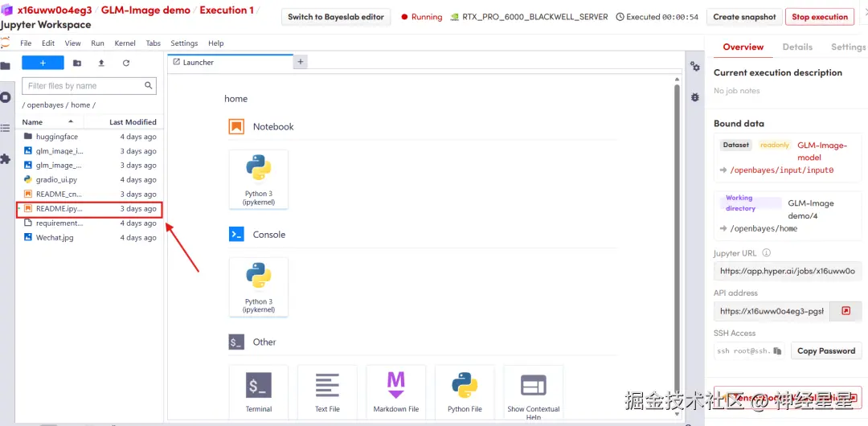Click the SSH Access command field

(x=749, y=351)
